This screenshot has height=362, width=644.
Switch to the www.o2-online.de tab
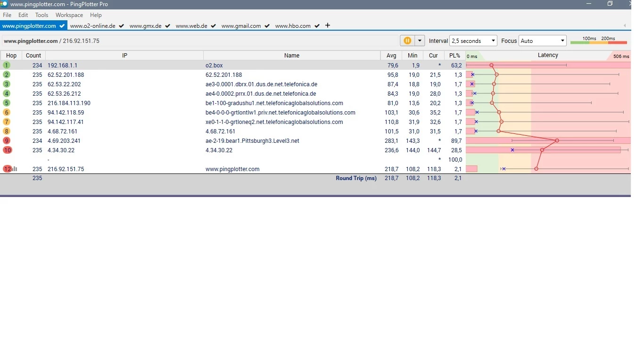(x=97, y=26)
